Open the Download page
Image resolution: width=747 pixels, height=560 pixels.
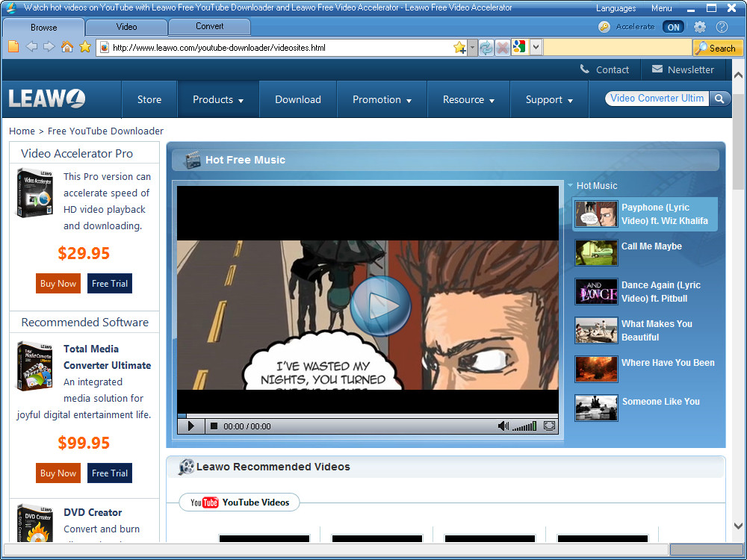298,99
